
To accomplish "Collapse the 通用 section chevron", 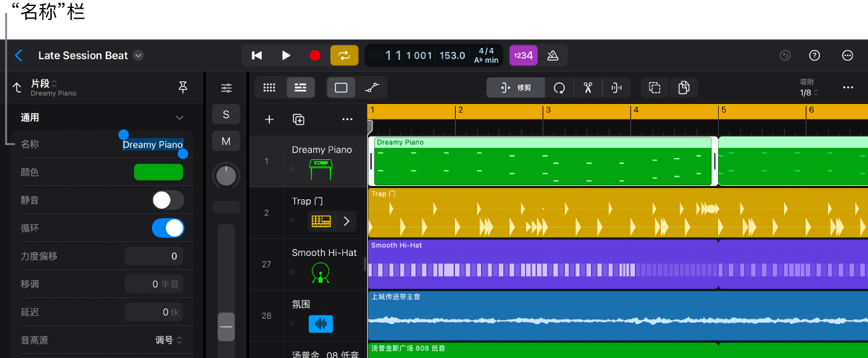I will [179, 117].
